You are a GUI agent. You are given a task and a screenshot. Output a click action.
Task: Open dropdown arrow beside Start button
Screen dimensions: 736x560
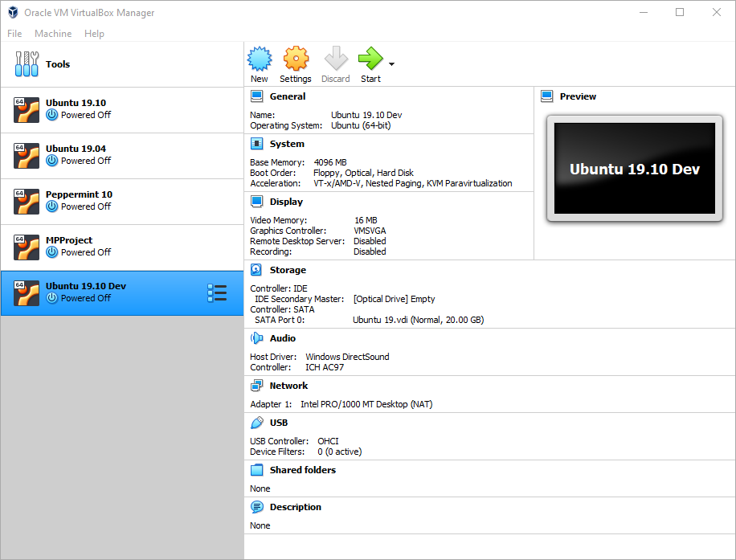pos(391,63)
